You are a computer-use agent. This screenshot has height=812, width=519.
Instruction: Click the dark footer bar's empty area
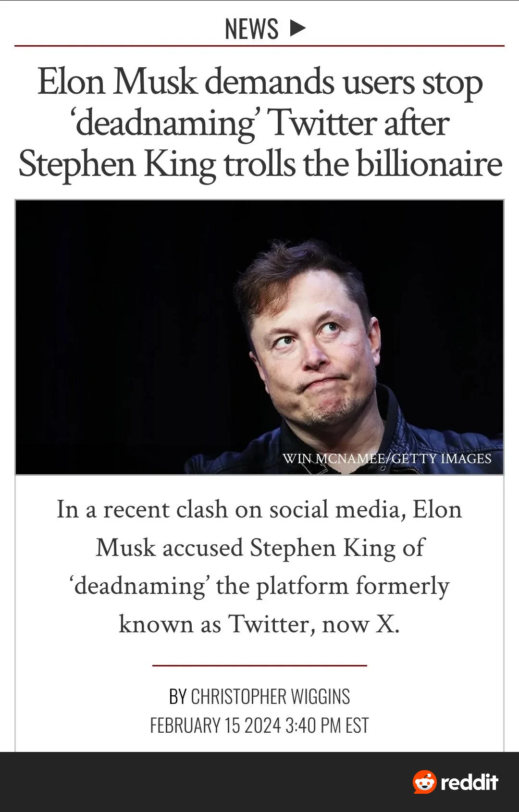(x=192, y=782)
